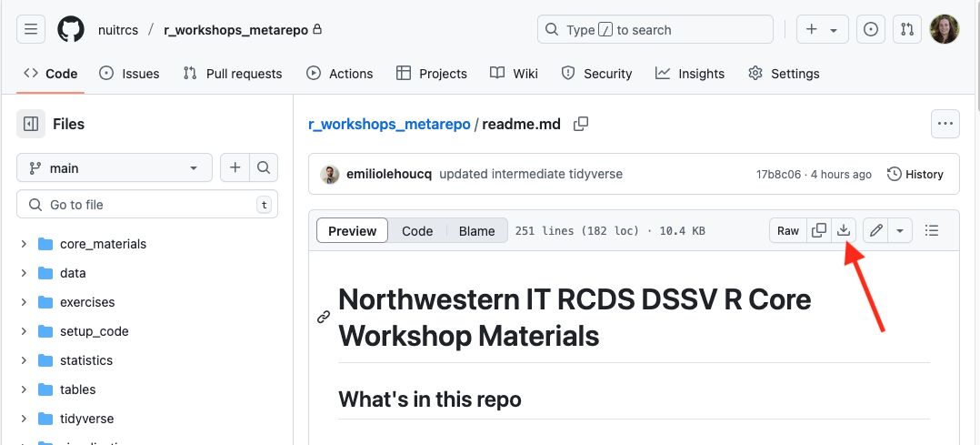Expand the exercises folder chevron
The width and height of the screenshot is (980, 445).
click(24, 302)
